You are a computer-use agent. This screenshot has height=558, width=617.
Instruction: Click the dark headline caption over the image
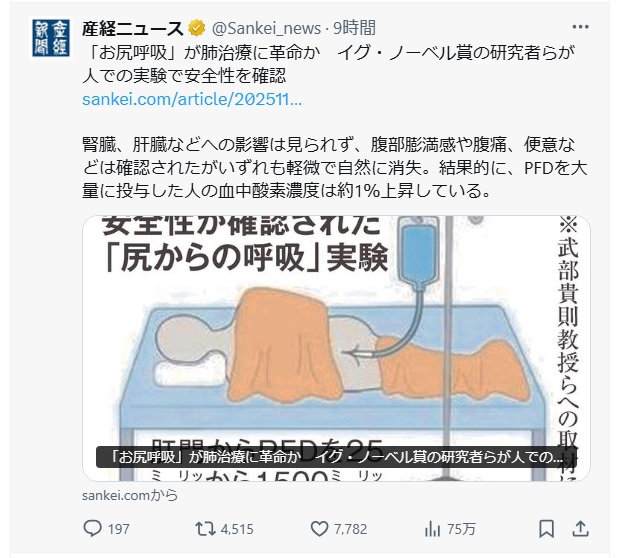[336, 457]
